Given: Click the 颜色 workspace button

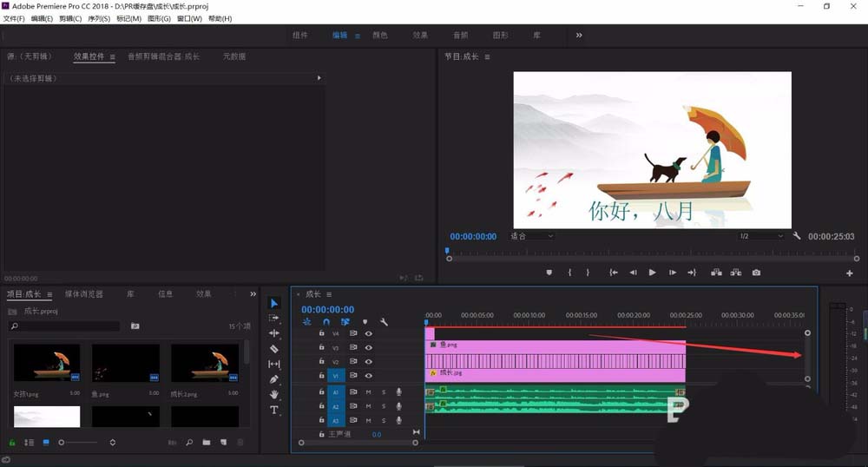Looking at the screenshot, I should tap(380, 35).
